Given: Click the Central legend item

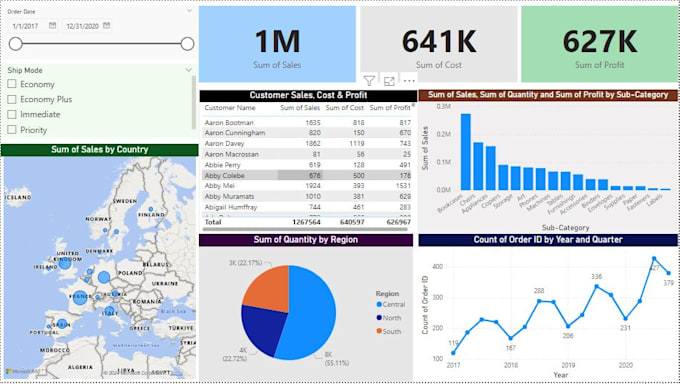Looking at the screenshot, I should [391, 305].
